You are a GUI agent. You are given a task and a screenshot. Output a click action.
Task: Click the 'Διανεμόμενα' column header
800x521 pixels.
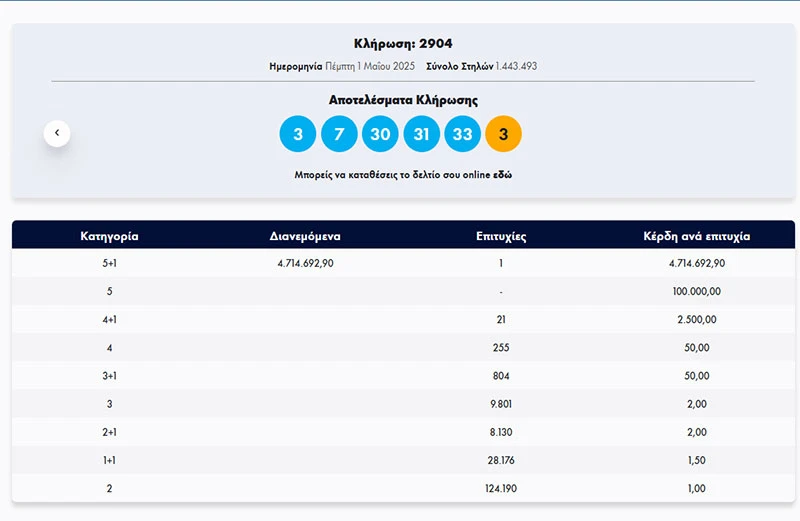(305, 237)
